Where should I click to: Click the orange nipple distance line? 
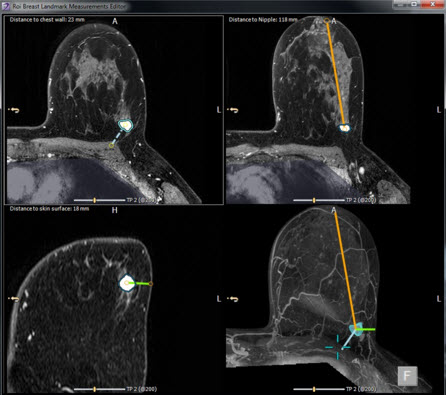336,73
